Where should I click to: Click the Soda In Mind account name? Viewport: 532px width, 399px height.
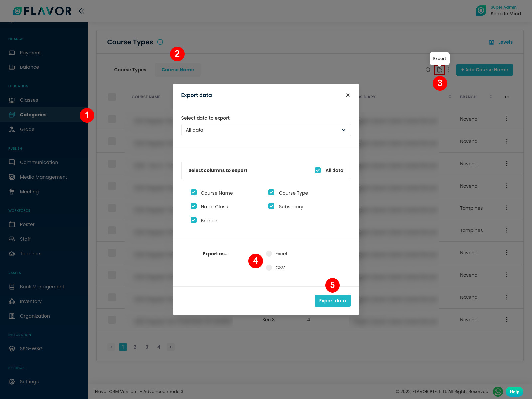tap(506, 14)
